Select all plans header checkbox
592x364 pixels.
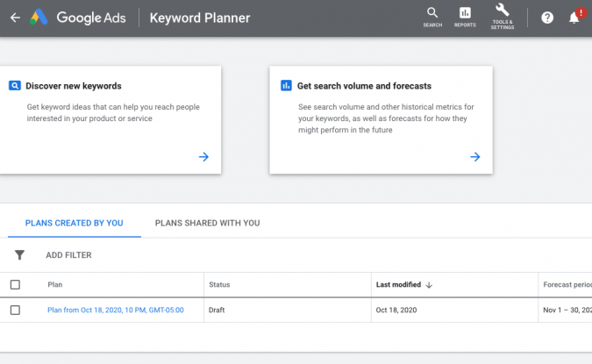tap(15, 285)
